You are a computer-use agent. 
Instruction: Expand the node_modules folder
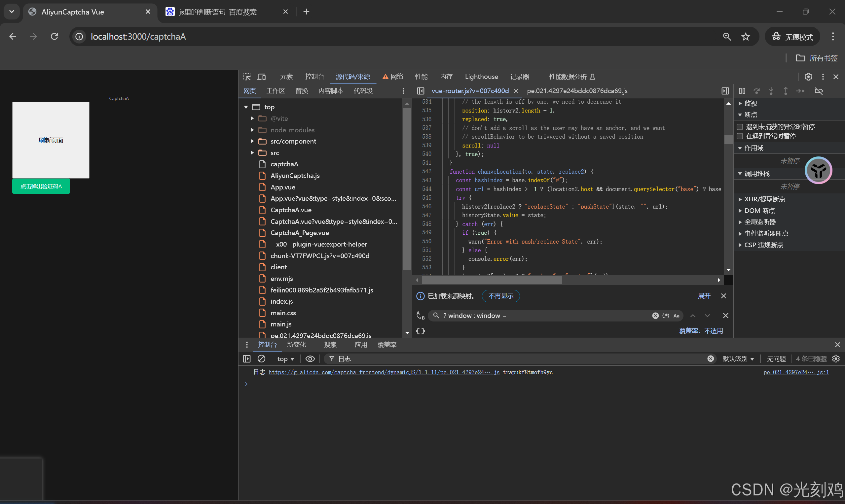pyautogui.click(x=252, y=130)
